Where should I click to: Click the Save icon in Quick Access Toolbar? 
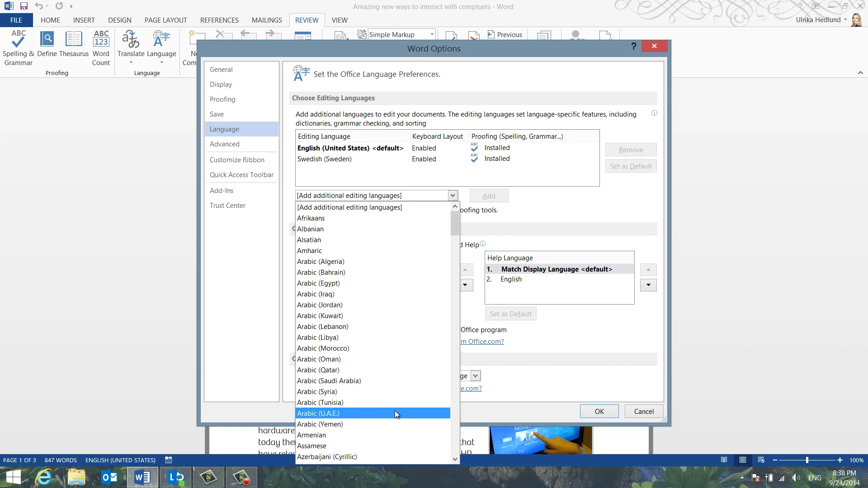[24, 6]
